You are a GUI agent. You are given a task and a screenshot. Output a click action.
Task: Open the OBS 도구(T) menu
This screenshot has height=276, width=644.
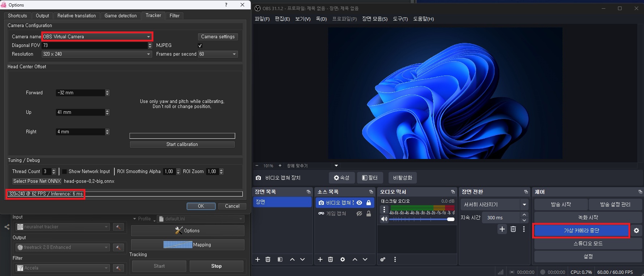400,19
